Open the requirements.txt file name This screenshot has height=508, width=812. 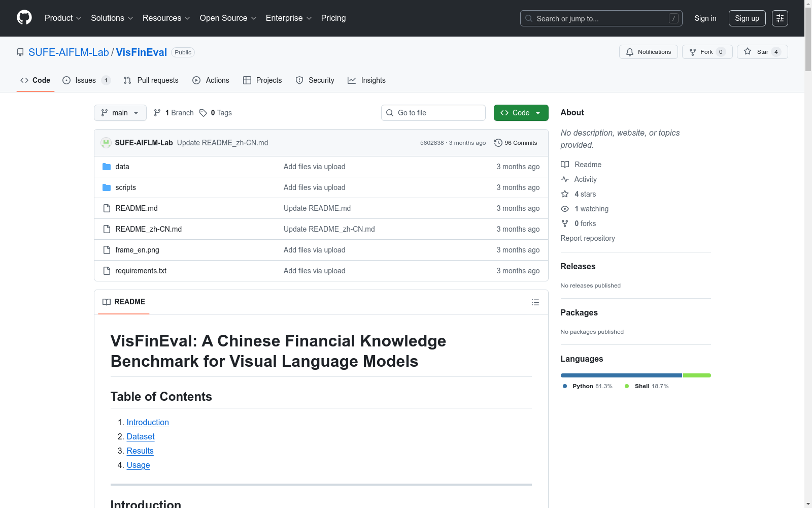(x=141, y=271)
